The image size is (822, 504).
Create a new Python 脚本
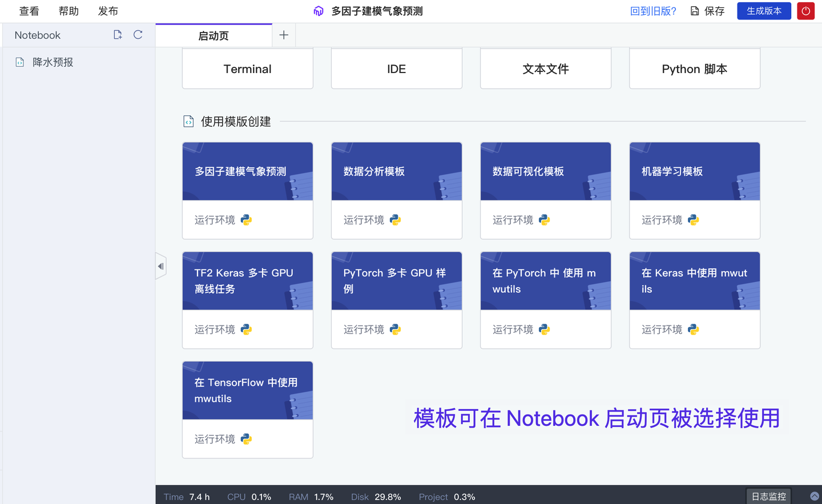(695, 68)
